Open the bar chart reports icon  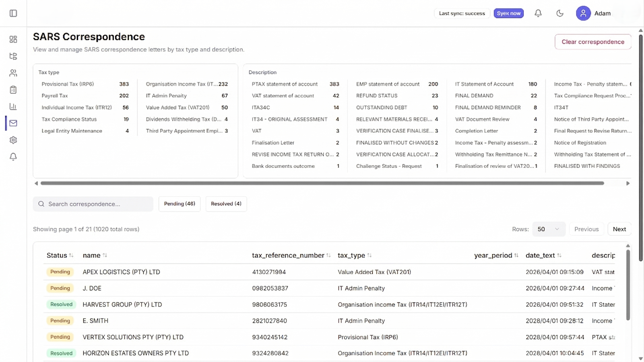[13, 107]
